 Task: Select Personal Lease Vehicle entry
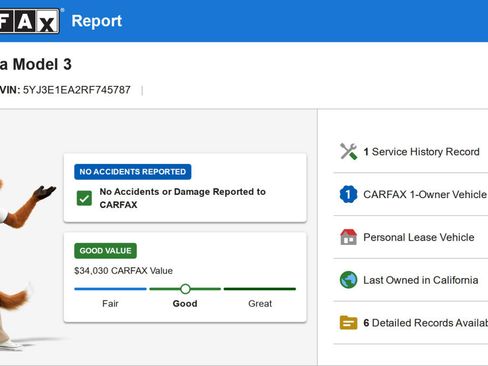pyautogui.click(x=411, y=237)
